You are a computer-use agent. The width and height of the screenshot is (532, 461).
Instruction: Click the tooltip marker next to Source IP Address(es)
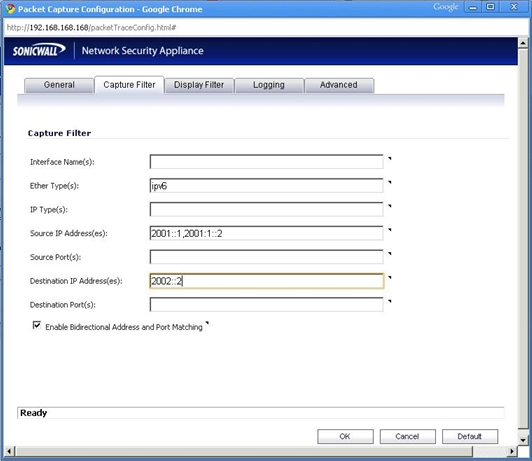pyautogui.click(x=390, y=230)
